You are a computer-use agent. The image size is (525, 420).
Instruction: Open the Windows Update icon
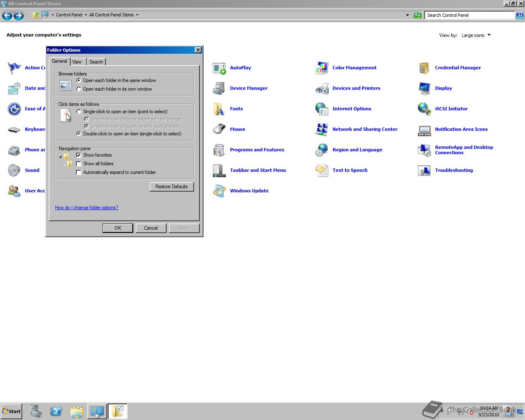click(x=219, y=191)
